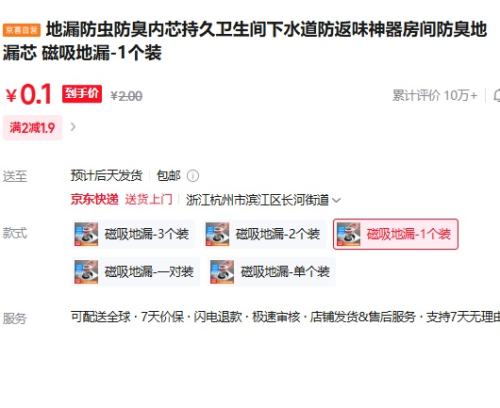The width and height of the screenshot is (500, 408).
Task: Click the 到手价 red price tag
Action: tap(82, 94)
